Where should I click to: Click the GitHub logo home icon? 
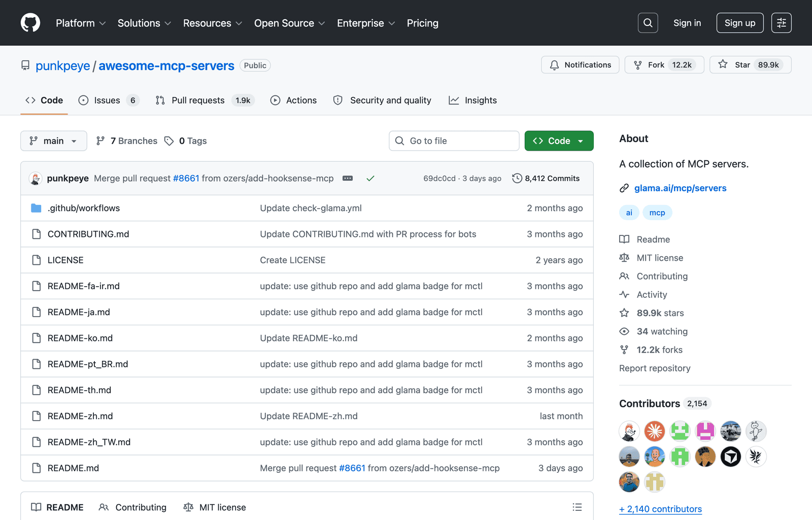click(30, 23)
